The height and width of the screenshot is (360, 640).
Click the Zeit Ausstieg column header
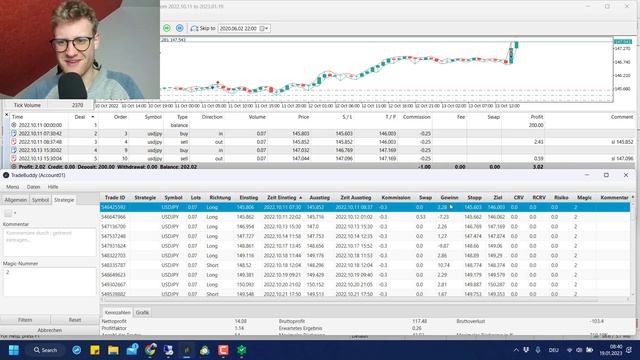356,198
